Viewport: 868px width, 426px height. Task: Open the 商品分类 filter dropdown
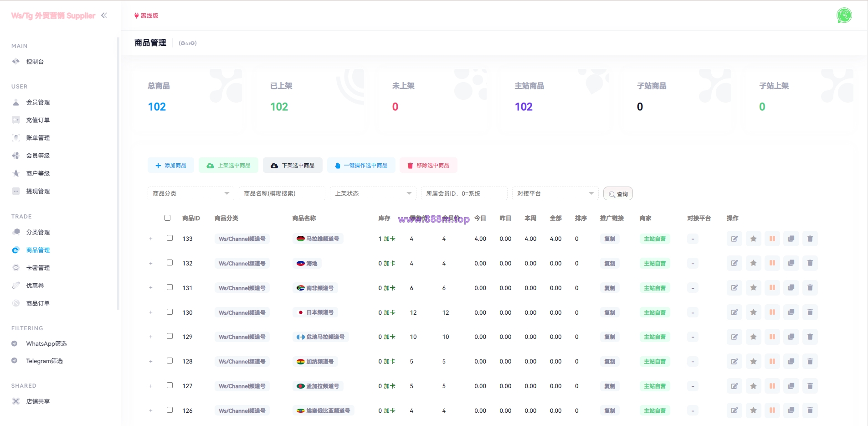191,193
